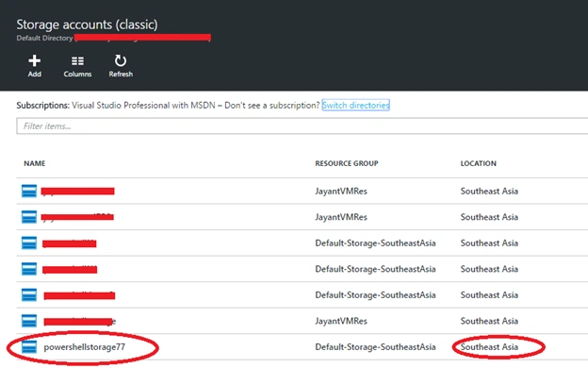588x368 pixels.
Task: Click the Visual Studio Professional with MSDN subscription text
Action: pyautogui.click(x=143, y=105)
